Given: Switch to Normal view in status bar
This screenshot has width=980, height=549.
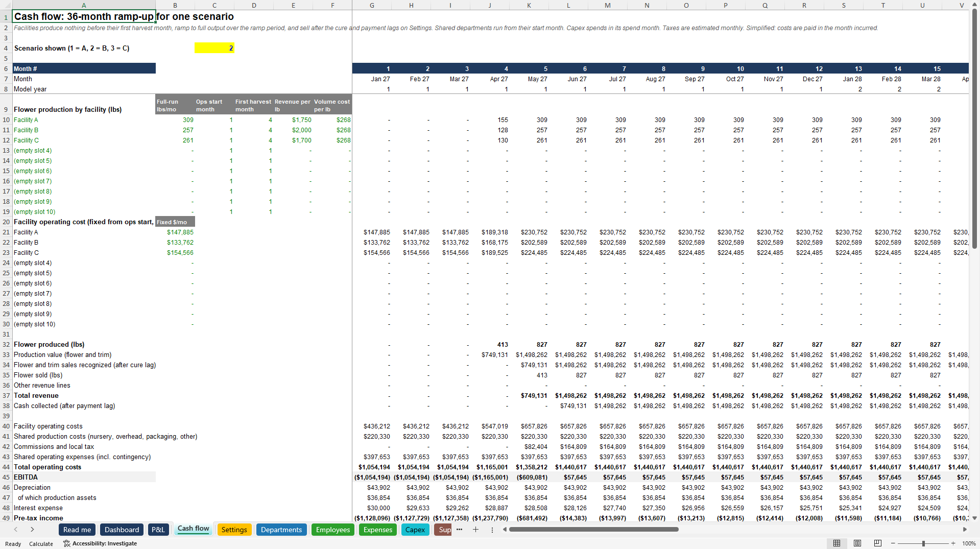Looking at the screenshot, I should coord(836,543).
